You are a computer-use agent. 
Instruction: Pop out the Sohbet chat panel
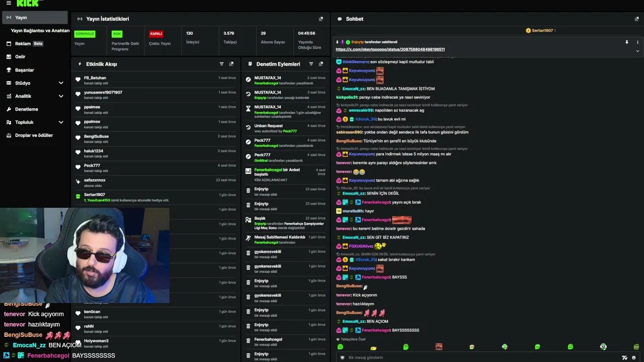click(636, 19)
